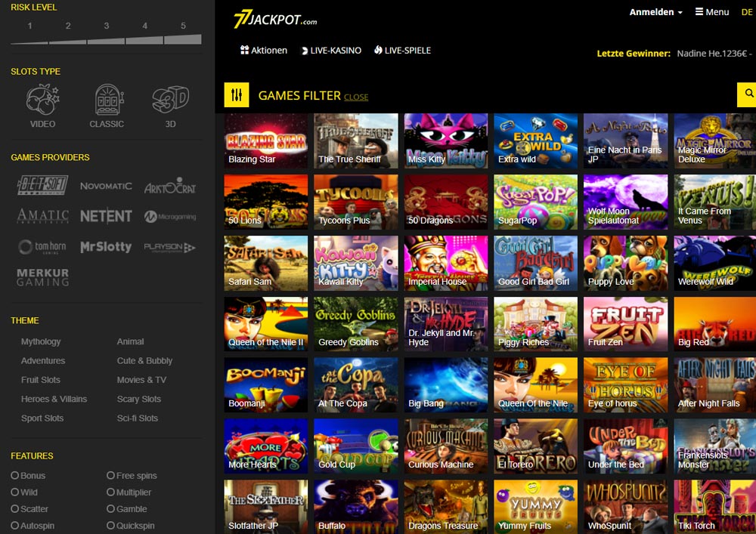
Task: Select the Adventures theme
Action: coord(43,360)
